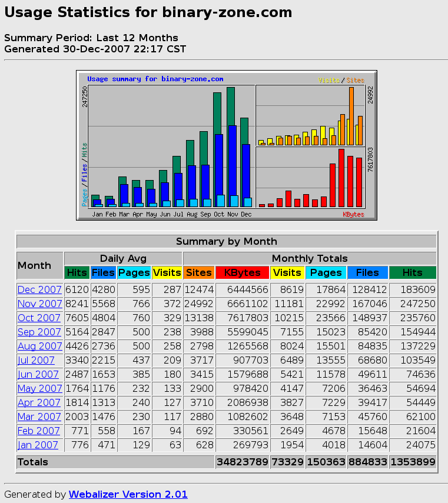
Task: Click the cyan Pages header under Monthly Totals
Action: 326,272
